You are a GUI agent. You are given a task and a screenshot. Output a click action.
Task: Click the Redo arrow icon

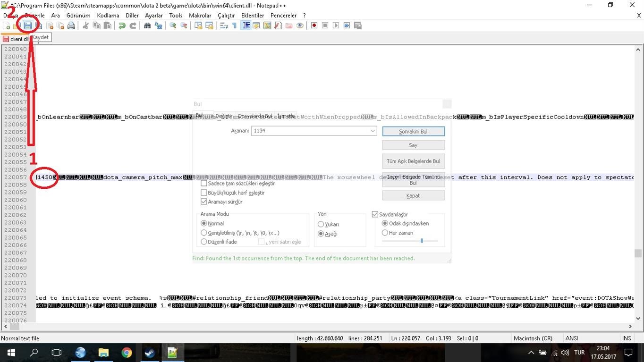(133, 25)
